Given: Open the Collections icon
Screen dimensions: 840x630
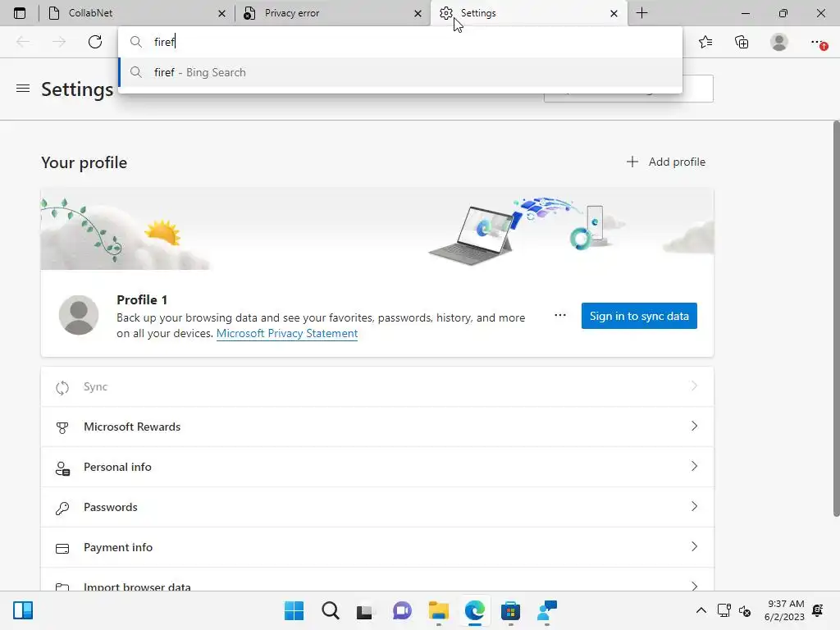Looking at the screenshot, I should [x=742, y=42].
